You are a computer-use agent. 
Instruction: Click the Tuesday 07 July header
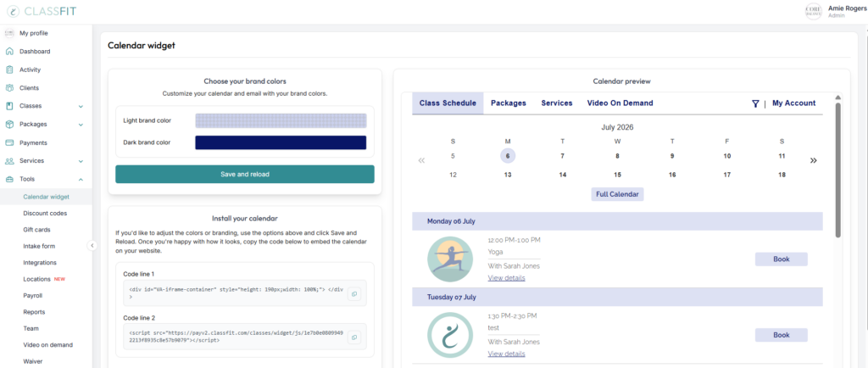coord(617,297)
